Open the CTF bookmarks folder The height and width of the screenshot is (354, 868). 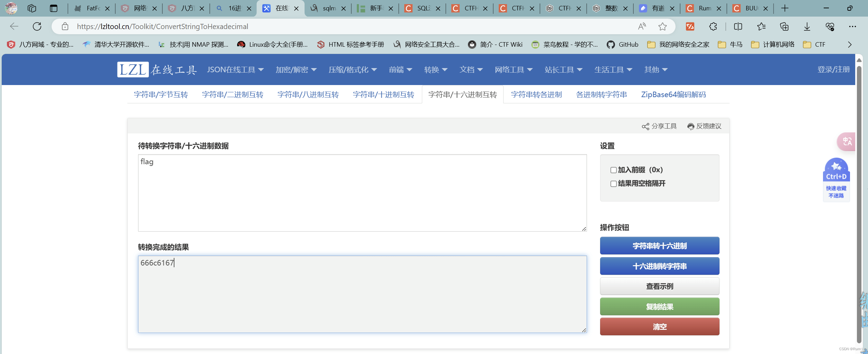[x=814, y=45]
